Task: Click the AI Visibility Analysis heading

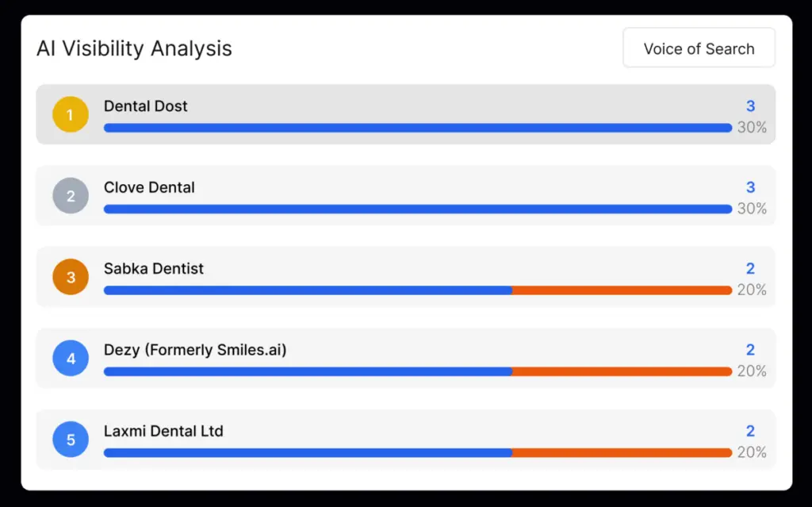Action: pos(133,48)
